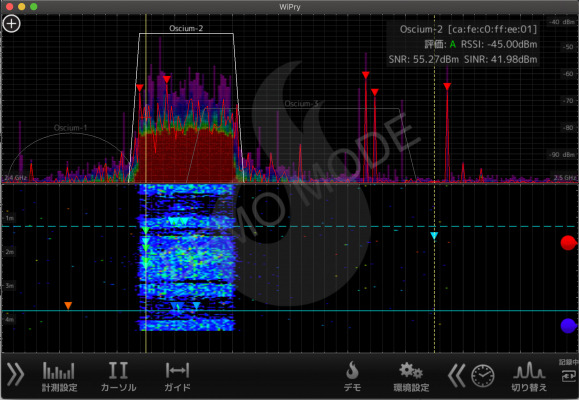
Task: Click 切り替え switch view icon
Action: point(529,377)
